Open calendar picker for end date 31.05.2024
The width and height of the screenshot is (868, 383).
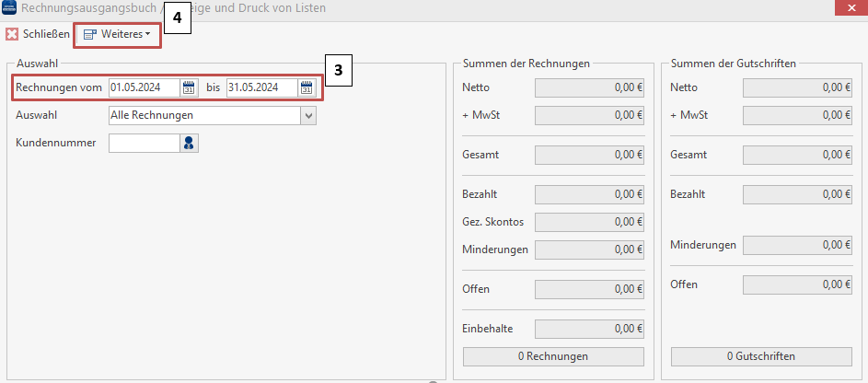pyautogui.click(x=307, y=87)
